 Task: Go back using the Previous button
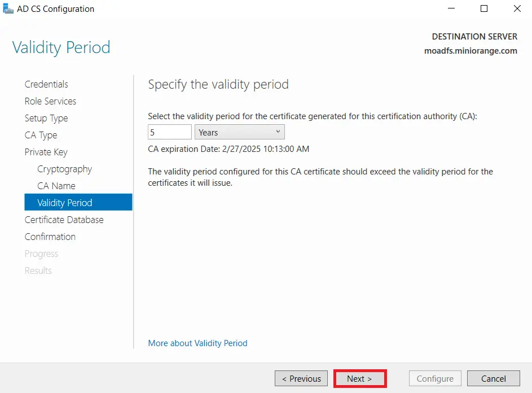301,378
